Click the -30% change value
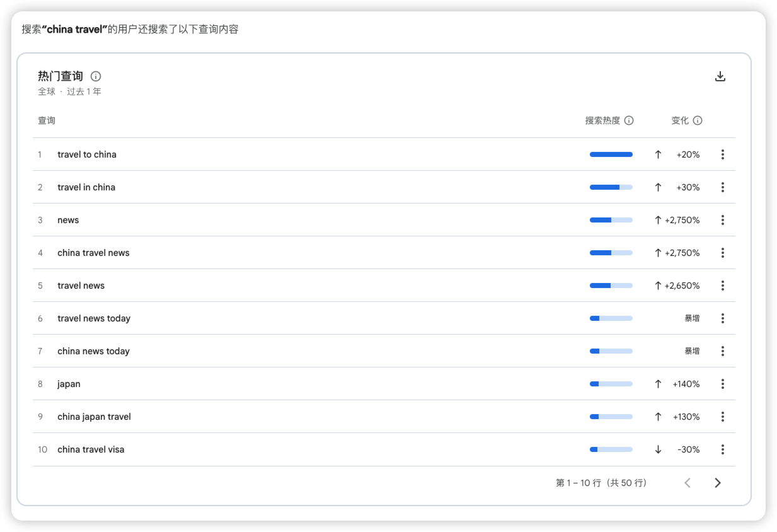The width and height of the screenshot is (777, 532). (x=689, y=449)
